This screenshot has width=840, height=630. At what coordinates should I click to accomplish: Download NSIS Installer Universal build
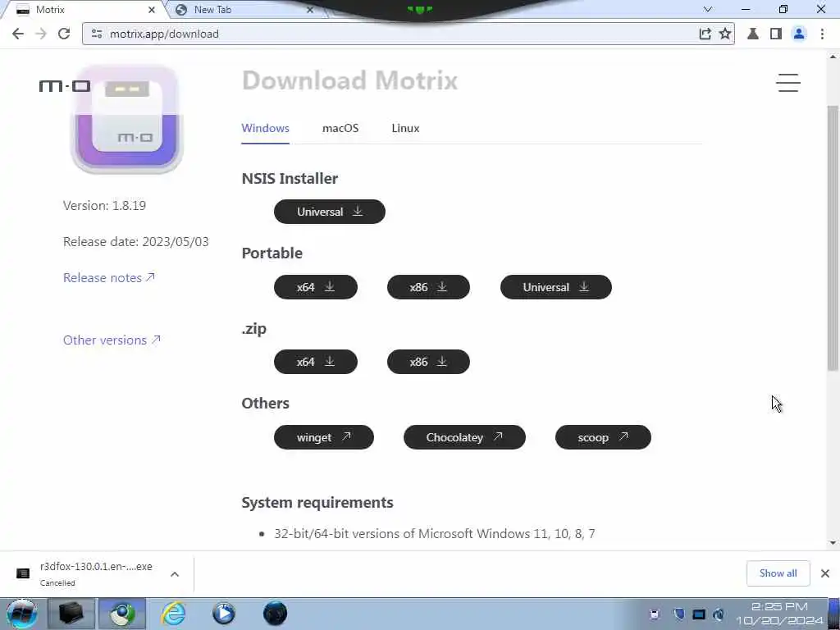330,212
